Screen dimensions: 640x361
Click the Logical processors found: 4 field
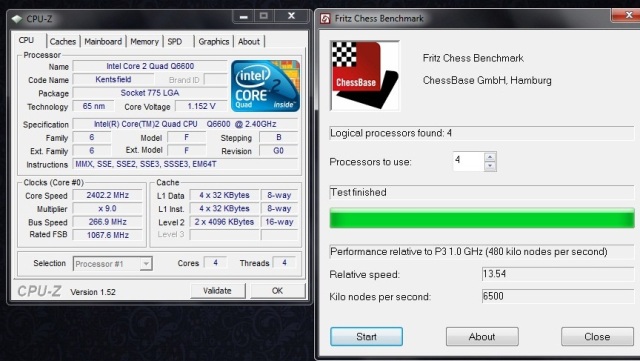(482, 133)
